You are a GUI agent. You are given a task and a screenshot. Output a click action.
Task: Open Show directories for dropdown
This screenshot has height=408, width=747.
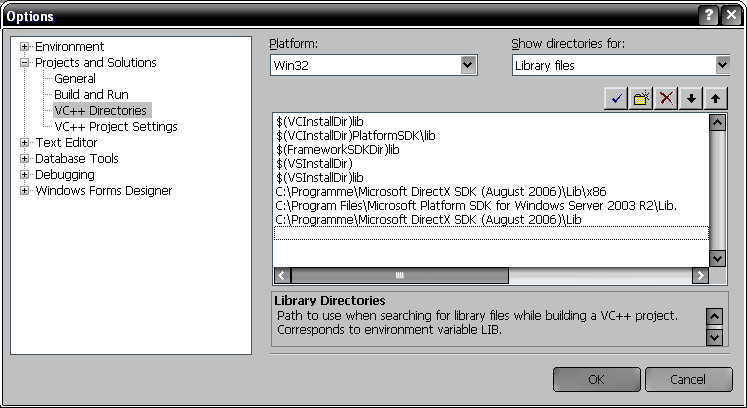coord(723,65)
